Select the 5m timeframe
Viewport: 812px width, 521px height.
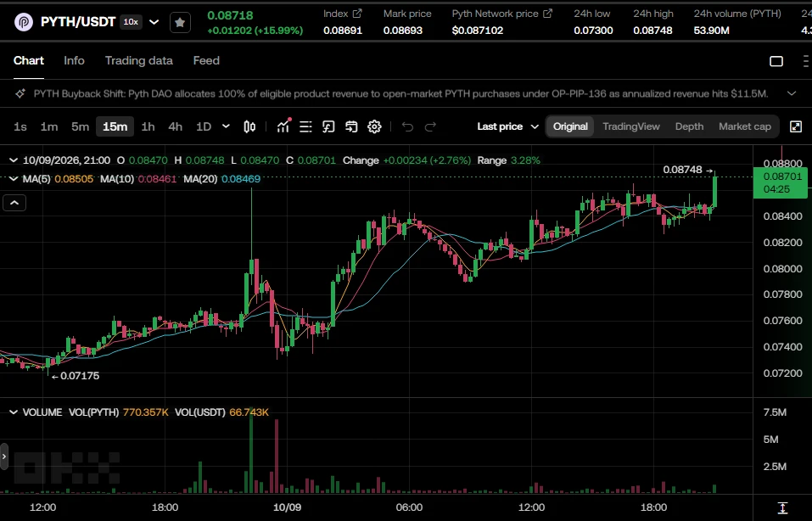[x=81, y=126]
